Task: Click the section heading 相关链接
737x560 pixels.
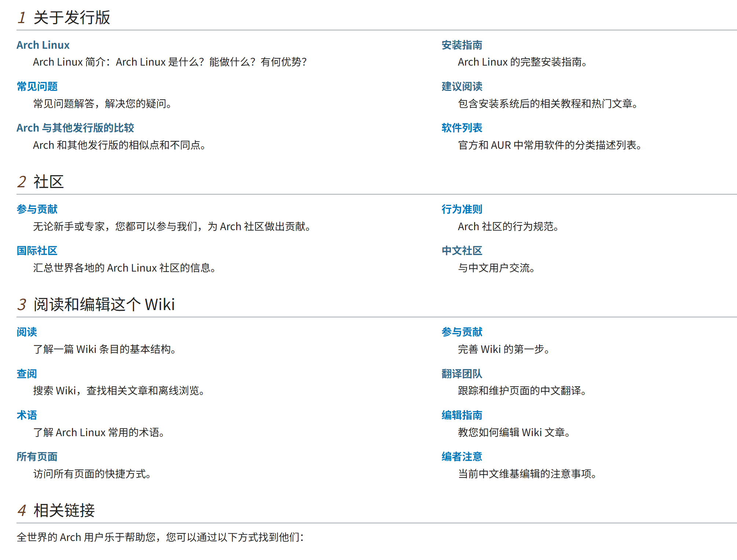Action: (64, 510)
